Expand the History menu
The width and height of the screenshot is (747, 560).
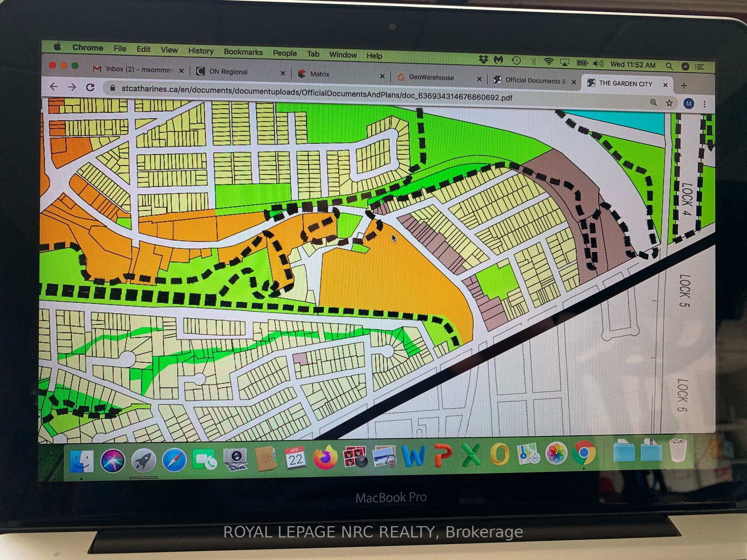point(201,51)
